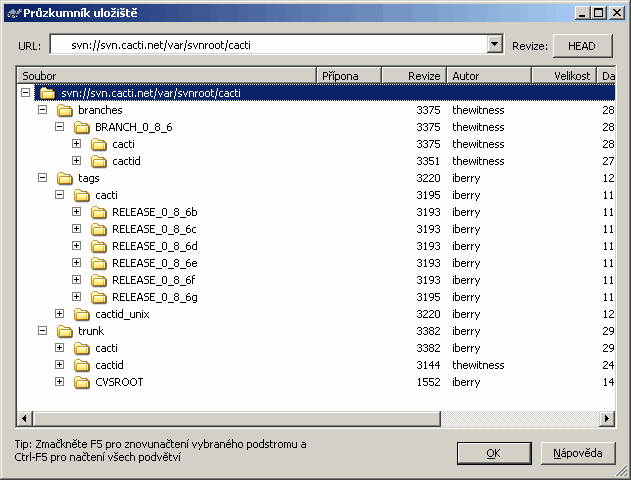Image resolution: width=631 pixels, height=480 pixels.
Task: Sort by the Revize column header
Action: [415, 76]
